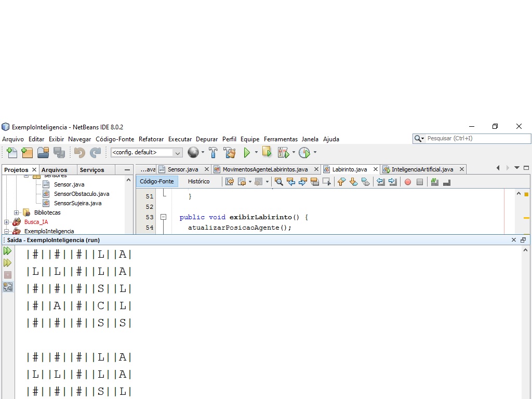Switch to the InteligenciaArtificial.java tab

[422, 169]
